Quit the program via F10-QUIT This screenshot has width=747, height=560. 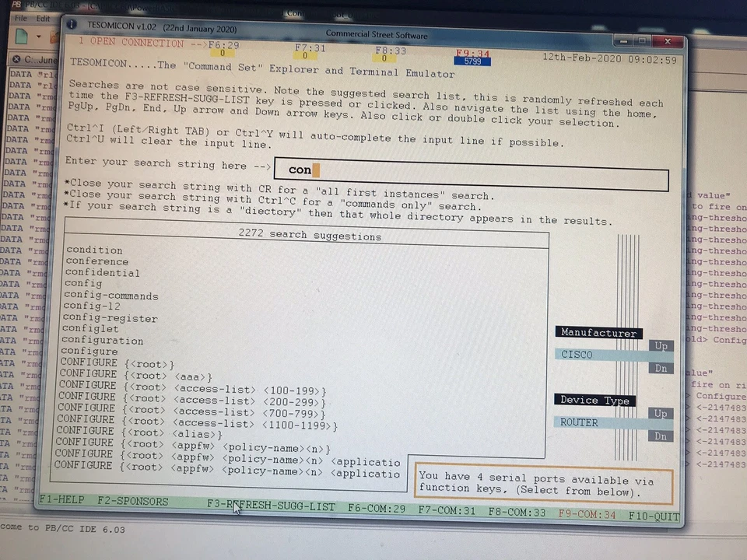653,515
